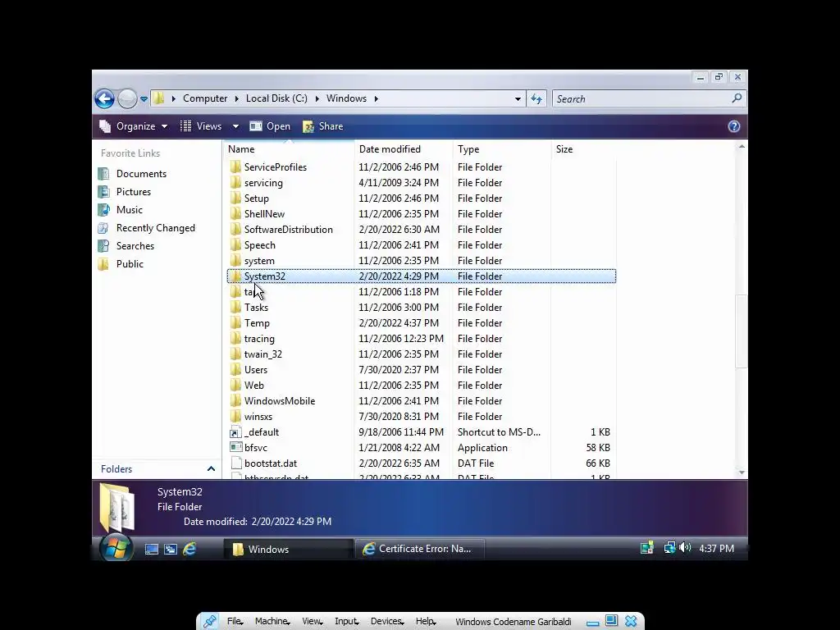The image size is (840, 630).
Task: Click Switch between windows Quick Launch icon
Action: 171,549
